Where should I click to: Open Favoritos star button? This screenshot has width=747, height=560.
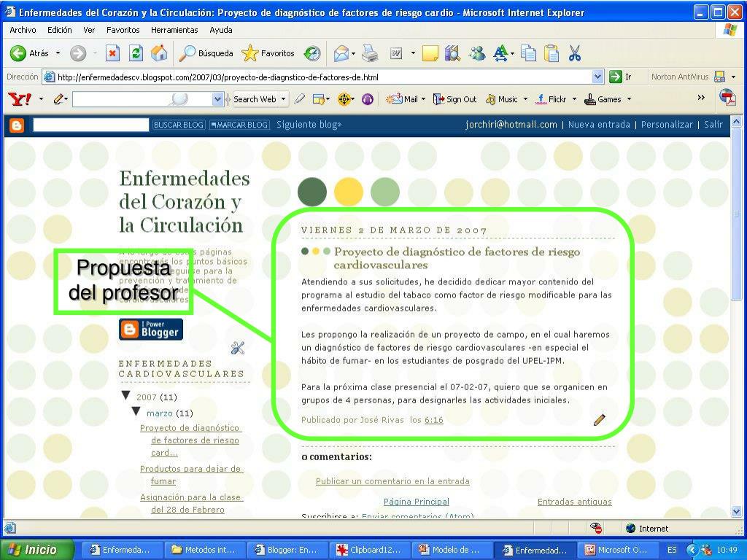[x=268, y=53]
